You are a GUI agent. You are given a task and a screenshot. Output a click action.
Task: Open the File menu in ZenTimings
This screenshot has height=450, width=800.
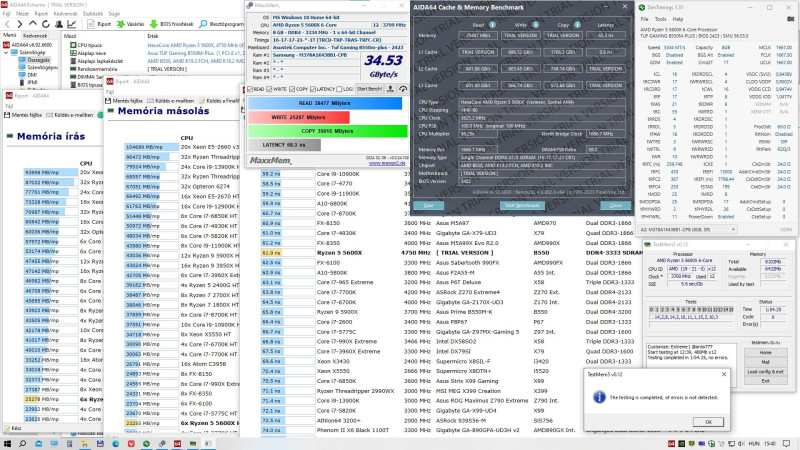644,19
